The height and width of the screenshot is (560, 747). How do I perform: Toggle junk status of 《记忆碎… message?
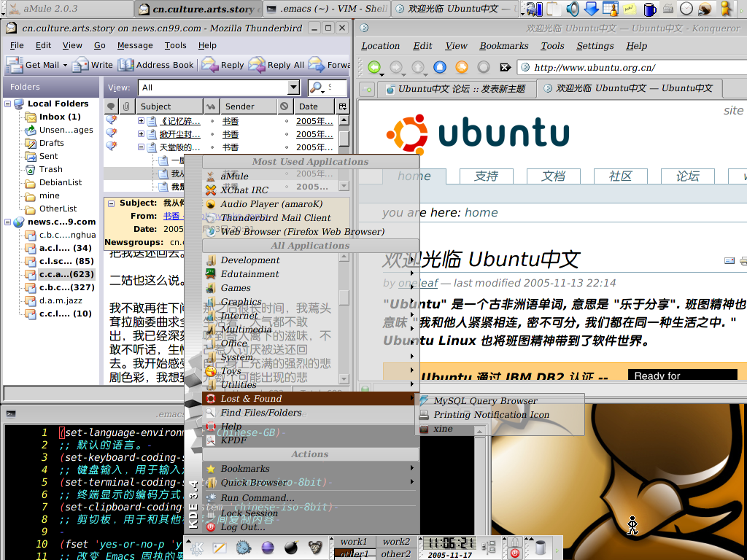coord(286,121)
